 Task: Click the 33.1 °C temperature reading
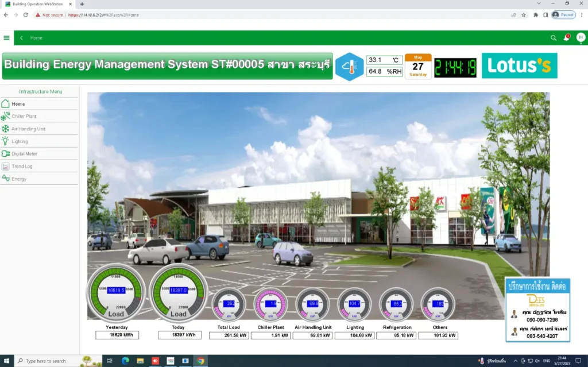pyautogui.click(x=384, y=60)
